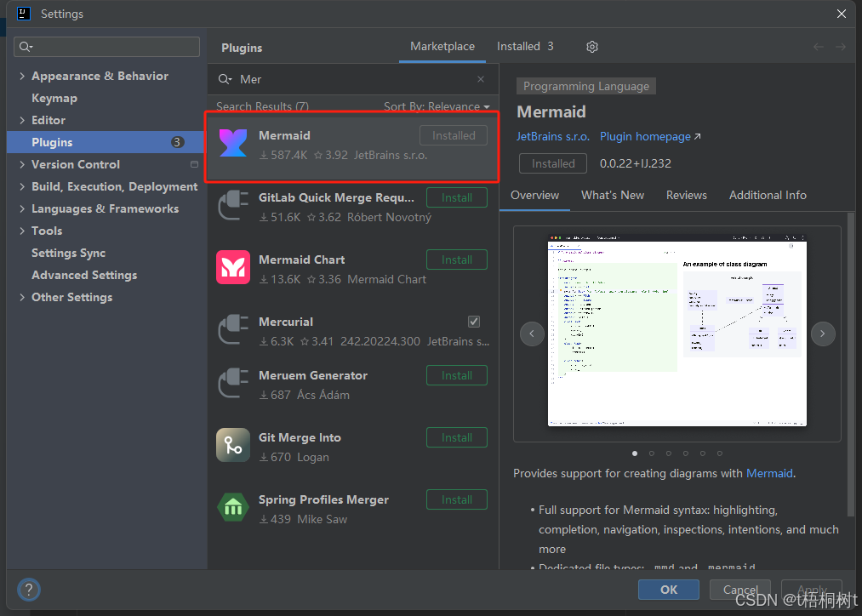Open the Sort By Relevance dropdown
862x616 pixels.
(437, 106)
